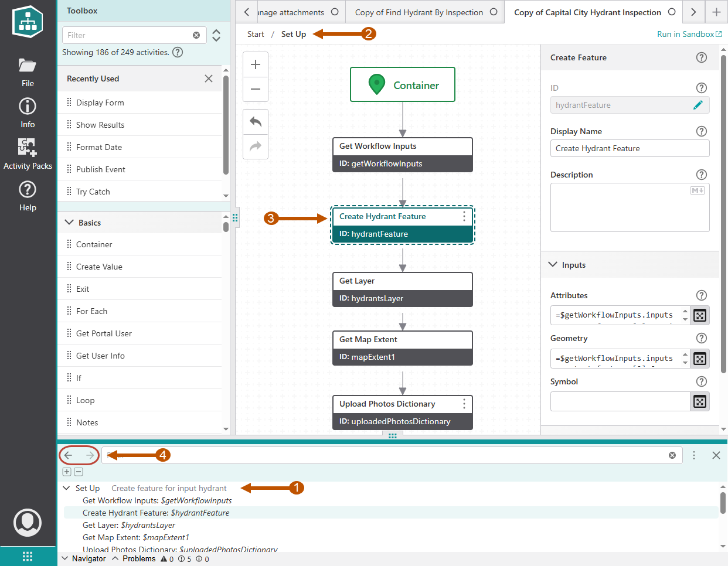
Task: Open the Navigator panel's three-dot menu
Action: tap(693, 455)
